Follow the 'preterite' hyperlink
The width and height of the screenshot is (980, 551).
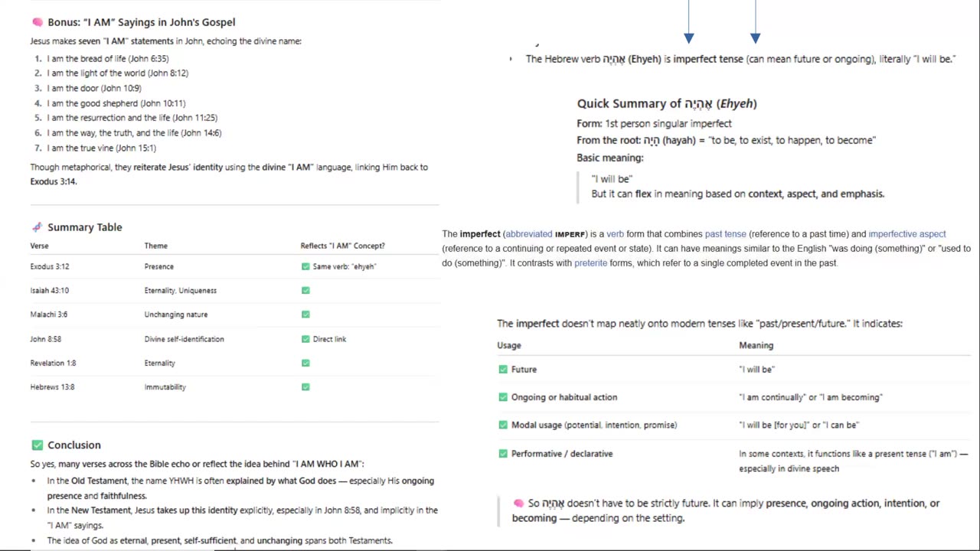[x=590, y=263]
